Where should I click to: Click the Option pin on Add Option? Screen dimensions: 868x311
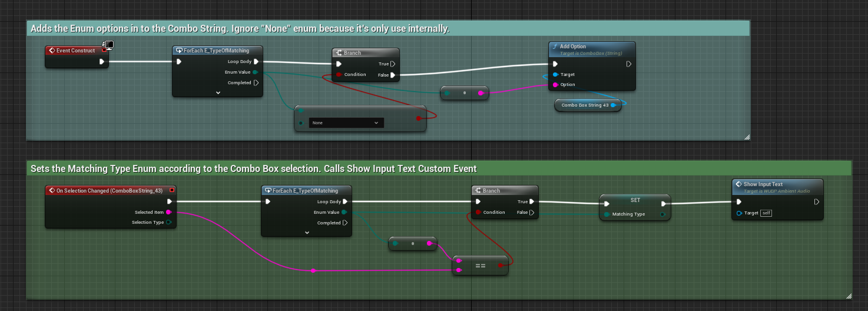[555, 85]
